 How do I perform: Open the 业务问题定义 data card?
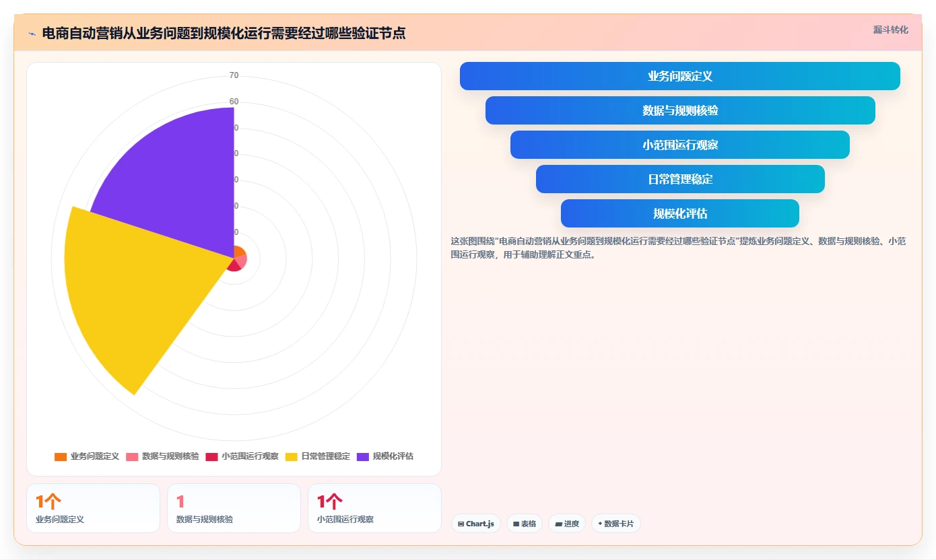94,508
